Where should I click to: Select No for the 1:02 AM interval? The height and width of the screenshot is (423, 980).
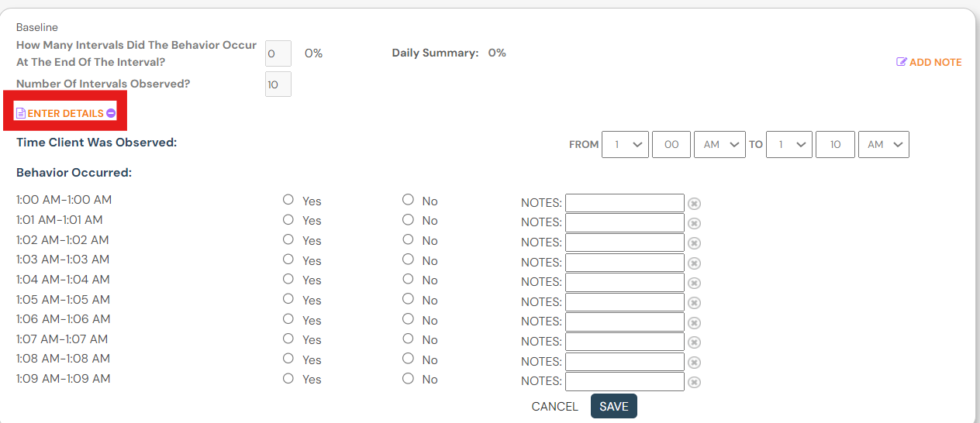tap(408, 239)
